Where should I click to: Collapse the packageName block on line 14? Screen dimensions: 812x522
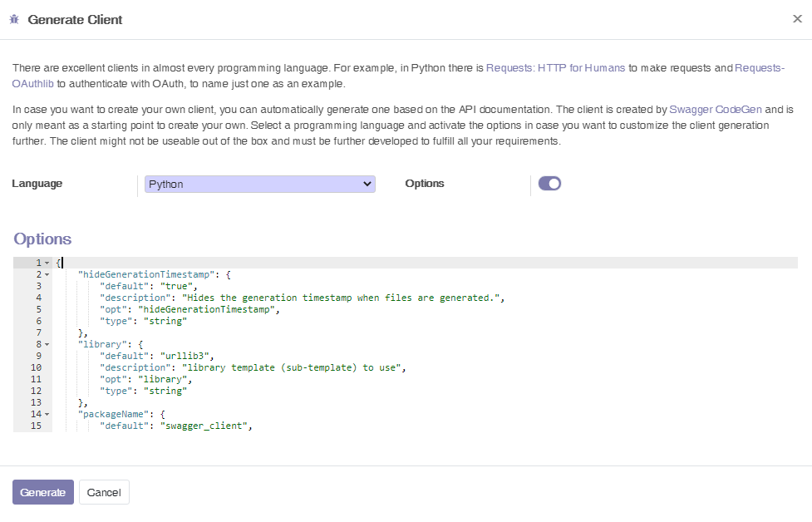pyautogui.click(x=47, y=414)
